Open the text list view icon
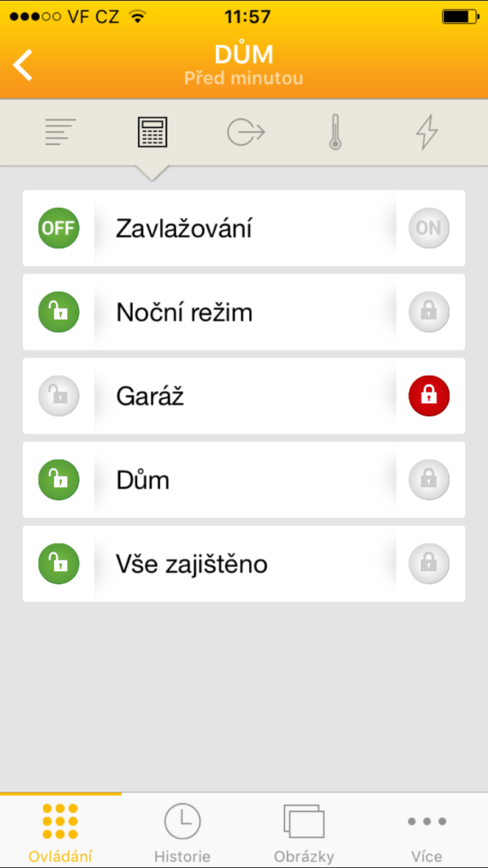The height and width of the screenshot is (868, 488). [60, 132]
